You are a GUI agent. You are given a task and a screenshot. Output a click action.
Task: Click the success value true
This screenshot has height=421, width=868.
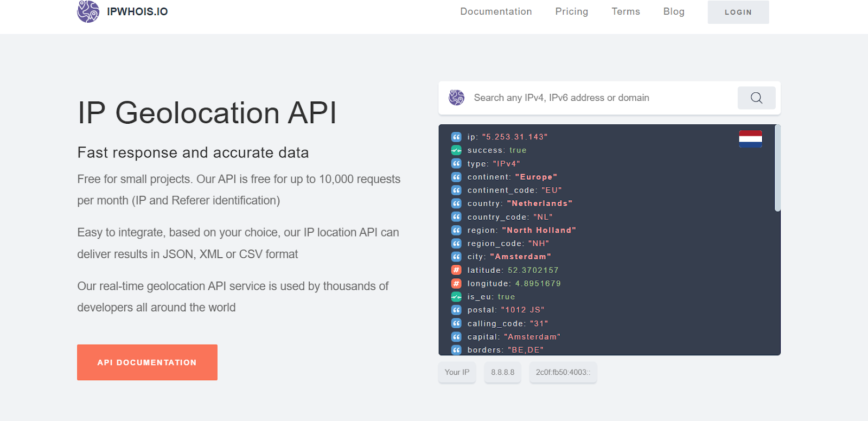pos(518,150)
